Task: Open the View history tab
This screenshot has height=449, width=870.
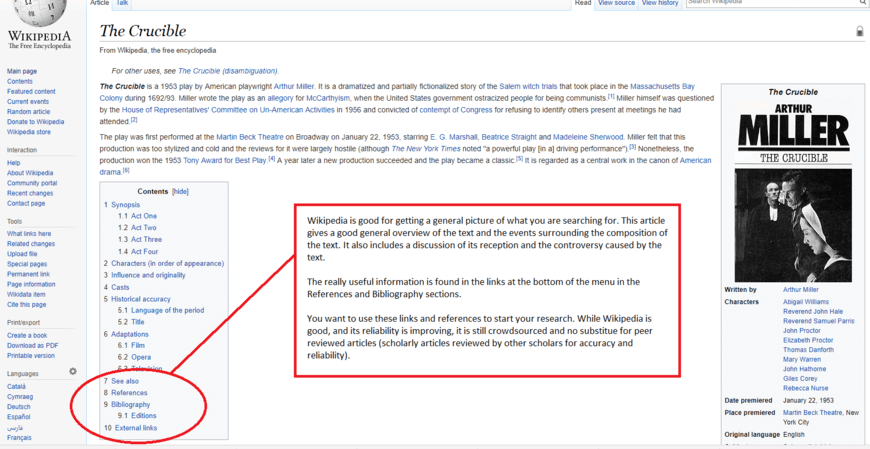Action: 660,3
